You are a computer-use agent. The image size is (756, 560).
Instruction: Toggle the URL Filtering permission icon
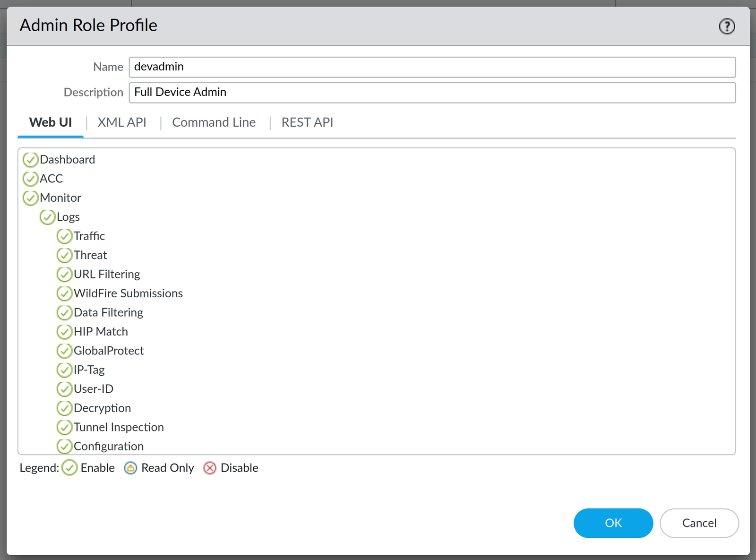(x=65, y=274)
